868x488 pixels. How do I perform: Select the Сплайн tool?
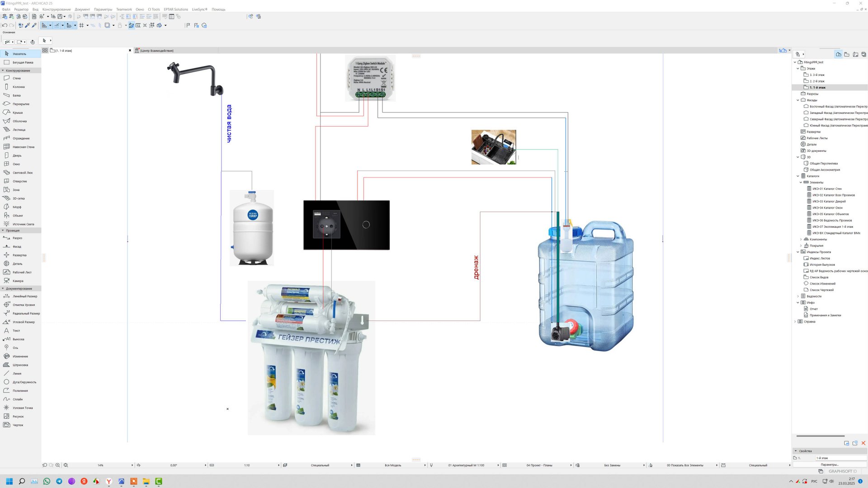(x=18, y=399)
